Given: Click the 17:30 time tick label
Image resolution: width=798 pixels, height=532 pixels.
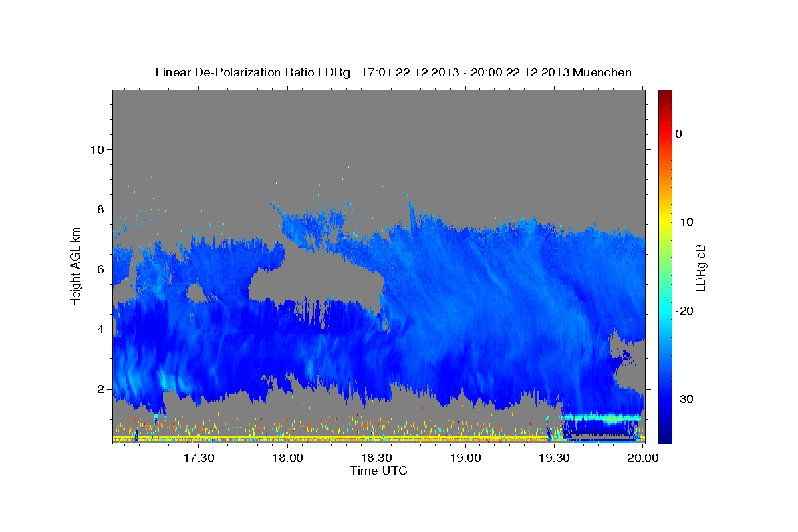Looking at the screenshot, I should click(199, 458).
